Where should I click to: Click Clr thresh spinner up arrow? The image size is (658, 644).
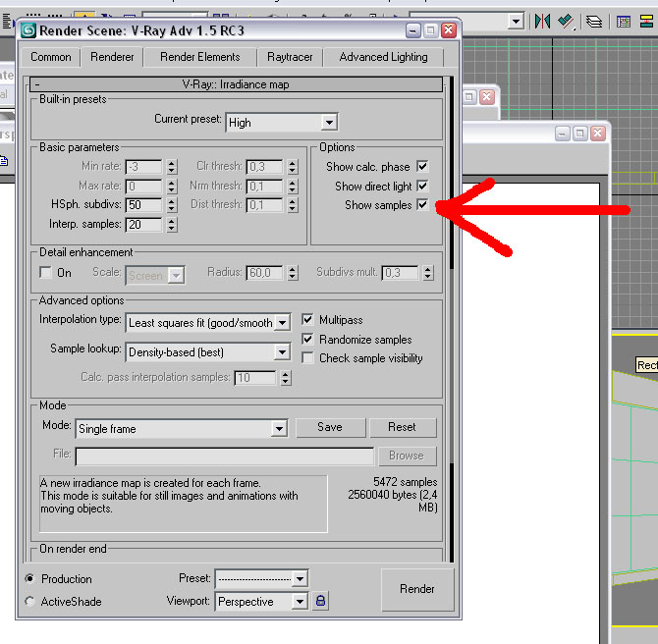point(293,163)
